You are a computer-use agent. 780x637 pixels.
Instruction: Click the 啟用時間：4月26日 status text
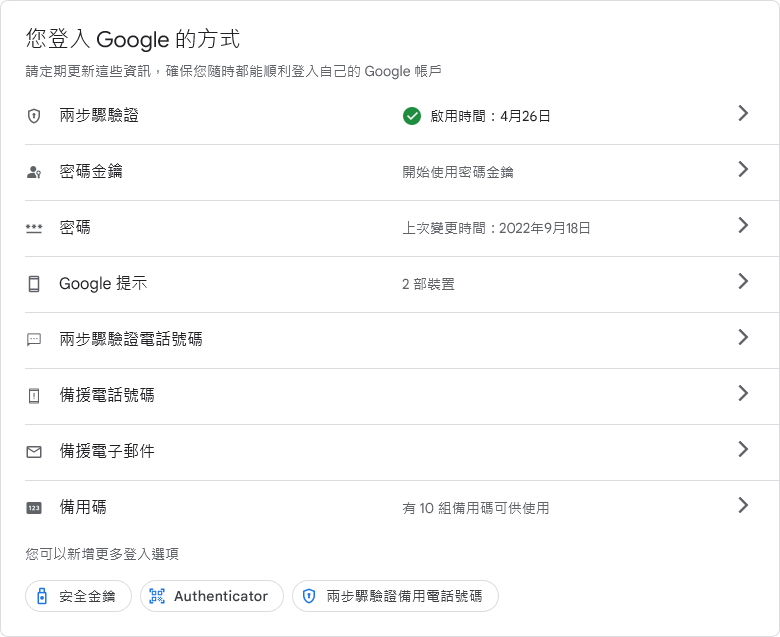point(490,116)
